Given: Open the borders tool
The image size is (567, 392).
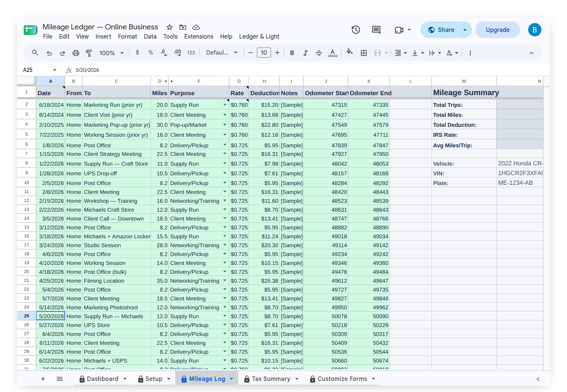Looking at the screenshot, I should [x=364, y=53].
